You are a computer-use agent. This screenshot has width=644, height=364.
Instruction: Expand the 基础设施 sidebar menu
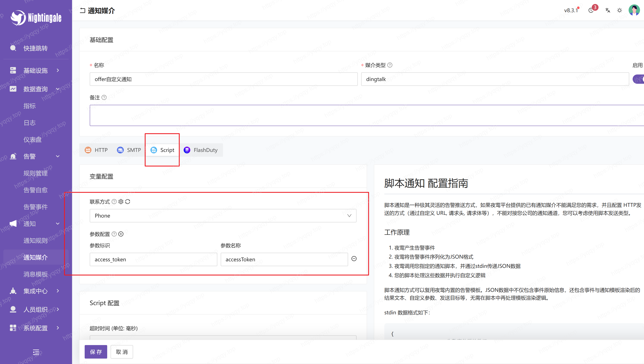tap(36, 70)
